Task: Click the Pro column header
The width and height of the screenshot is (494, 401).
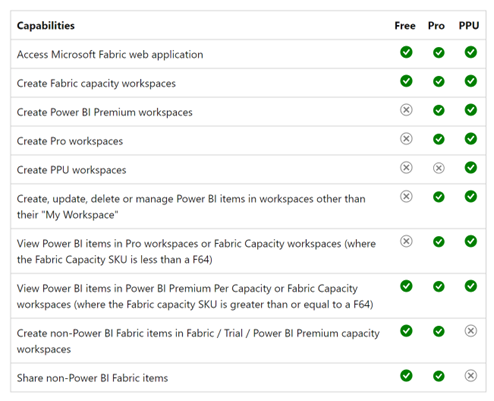Action: (x=436, y=26)
